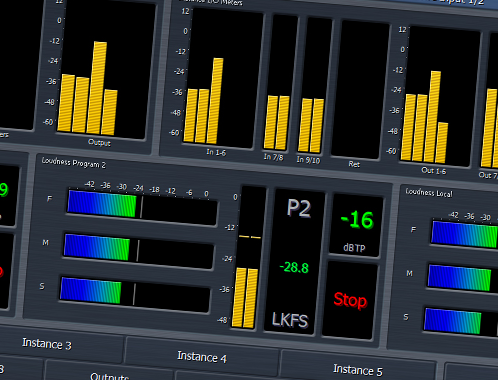Click the Loudness Local title label
498x380 pixels.
429,193
